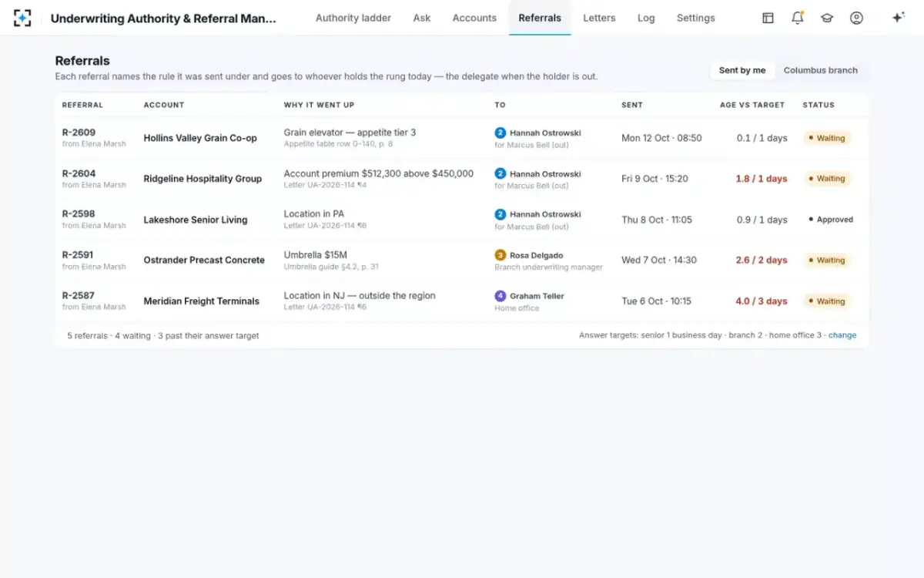The image size is (924, 578).
Task: Click Waiting status for R-2609
Action: tap(827, 138)
